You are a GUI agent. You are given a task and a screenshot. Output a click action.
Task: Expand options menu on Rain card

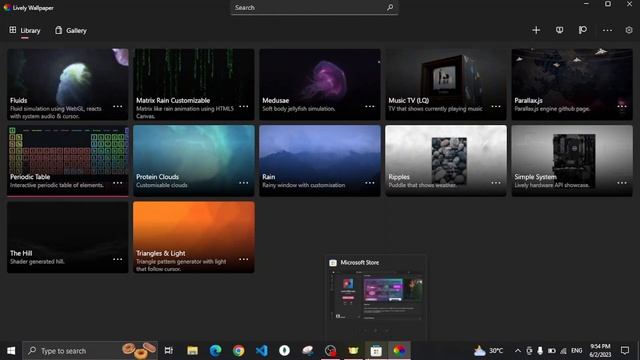pyautogui.click(x=370, y=183)
